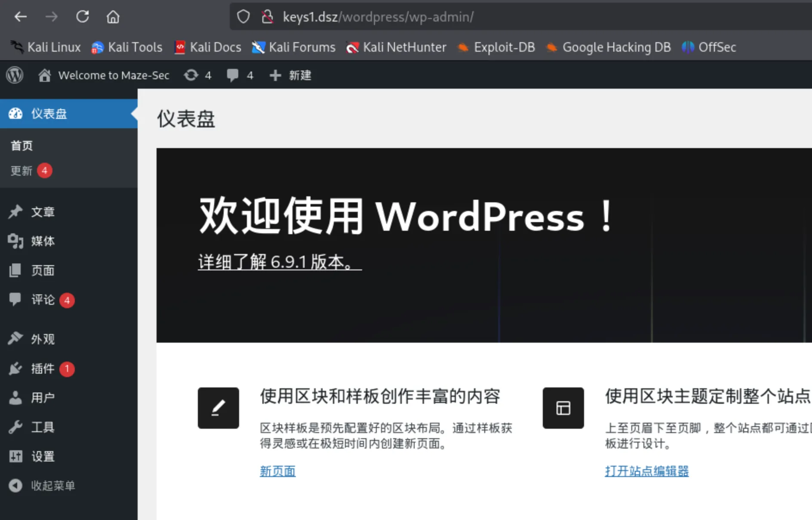Open updates from the admin bar icon
812x520 pixels.
pyautogui.click(x=197, y=75)
